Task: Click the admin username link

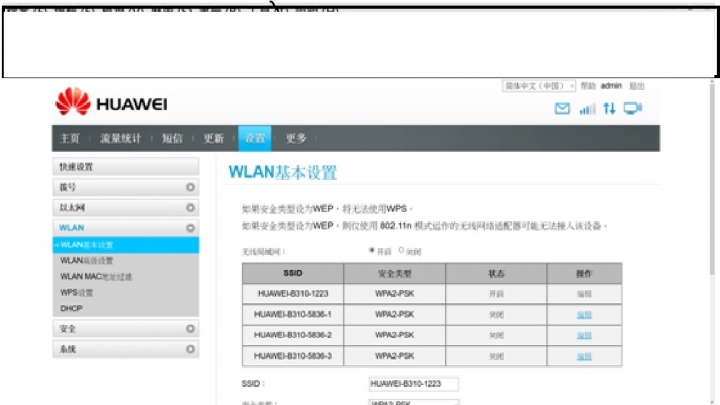Action: 611,86
